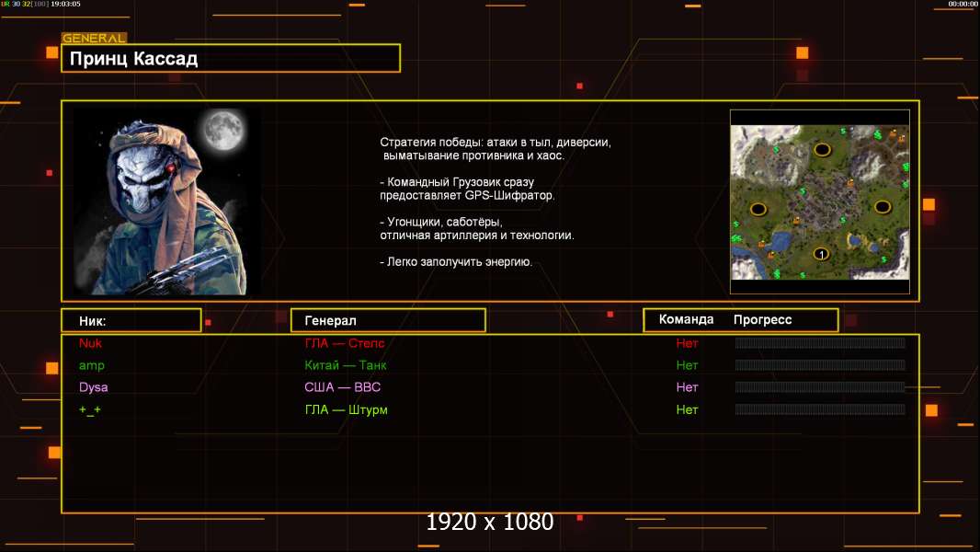This screenshot has width=980, height=552.
Task: Click ГЛА — Стелс general entry
Action: tap(345, 342)
